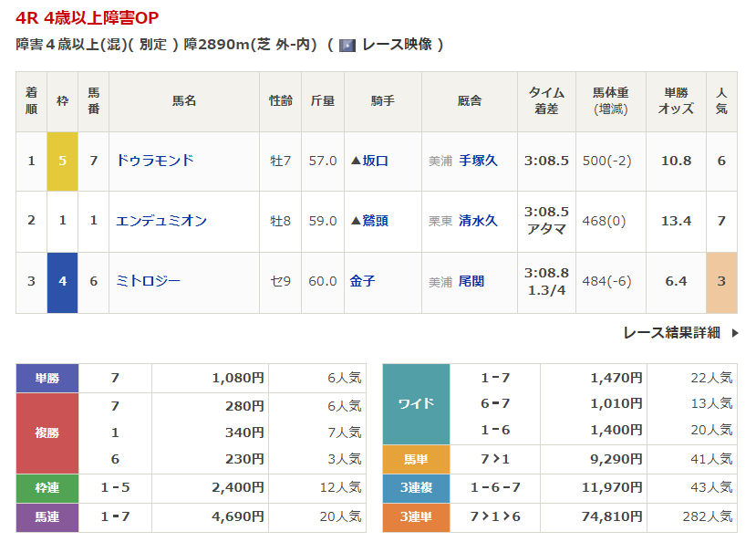
Task: Click the yellow frame number 5 cell
Action: (62, 161)
